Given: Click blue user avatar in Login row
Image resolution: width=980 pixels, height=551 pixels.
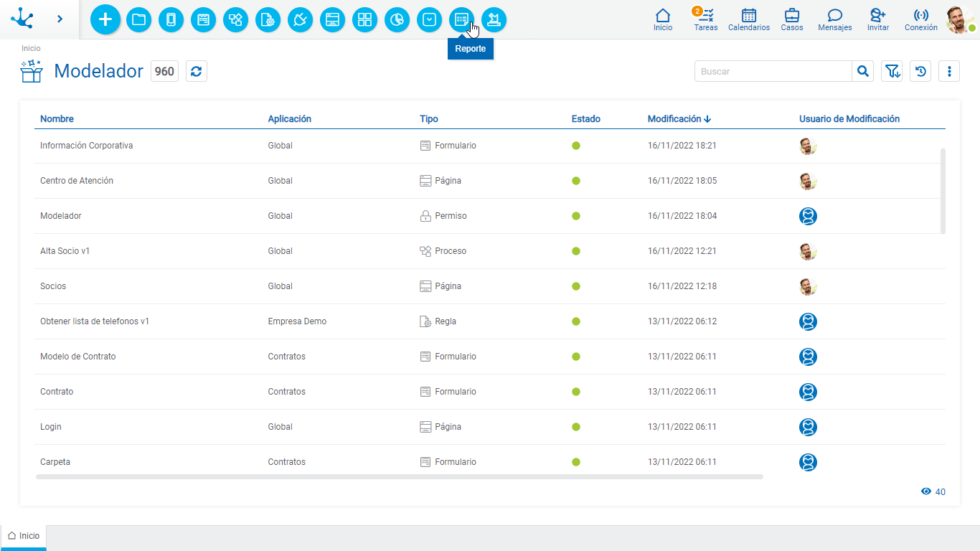Looking at the screenshot, I should (809, 427).
